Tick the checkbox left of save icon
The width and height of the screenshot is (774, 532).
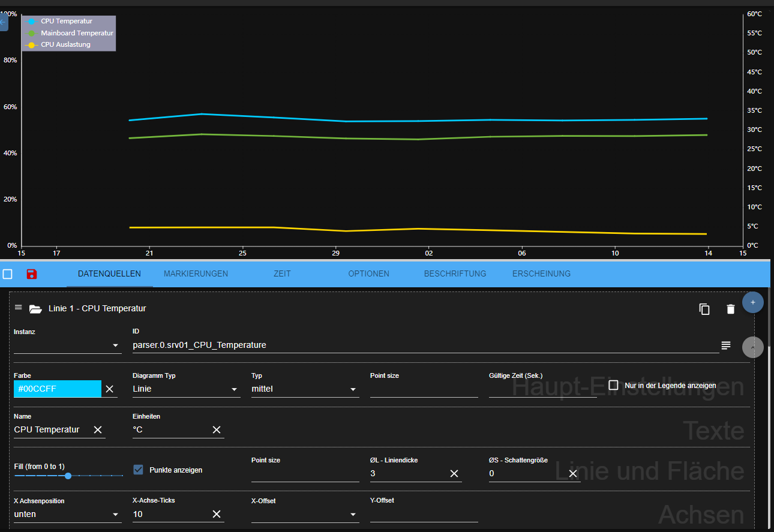(8, 274)
